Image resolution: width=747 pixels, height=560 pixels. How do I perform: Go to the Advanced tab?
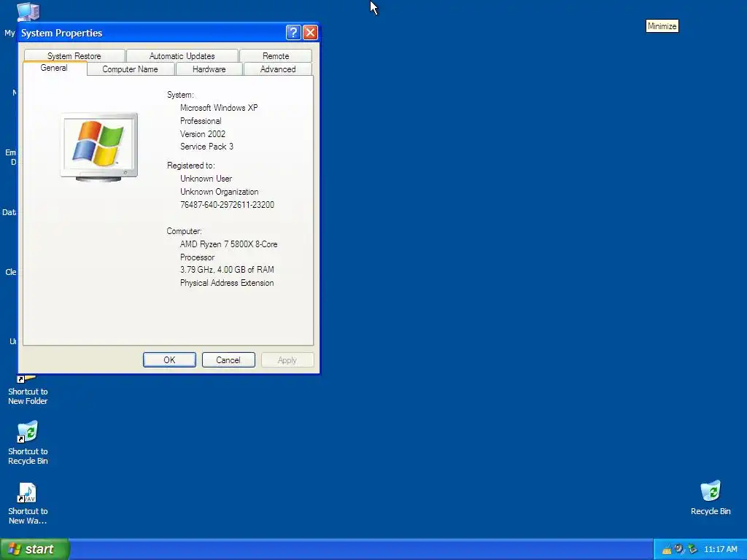(x=278, y=69)
